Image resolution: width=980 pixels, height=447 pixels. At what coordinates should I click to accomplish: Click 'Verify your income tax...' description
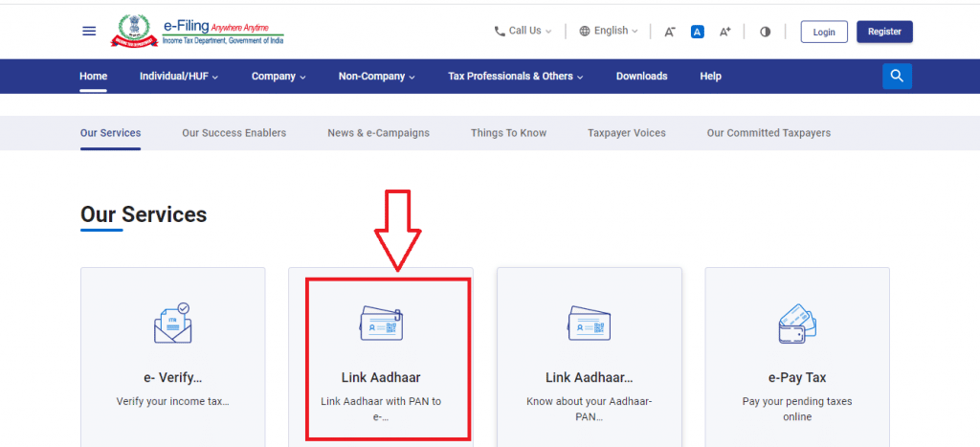pos(172,401)
